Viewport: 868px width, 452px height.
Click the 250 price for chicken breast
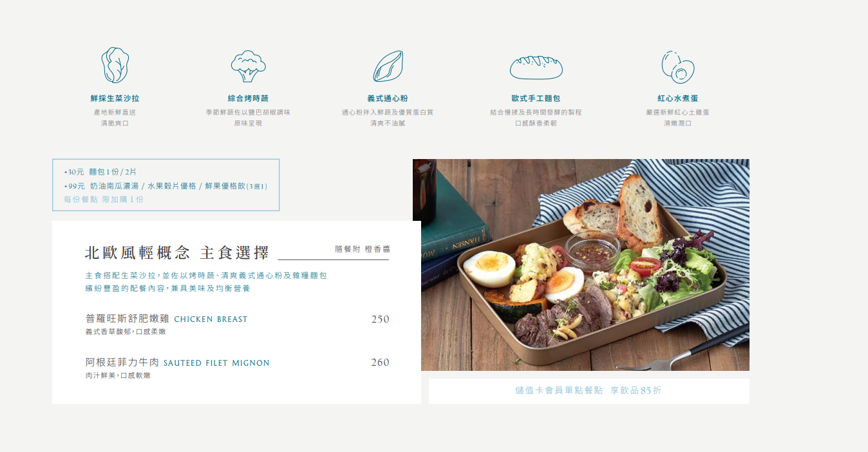point(380,319)
